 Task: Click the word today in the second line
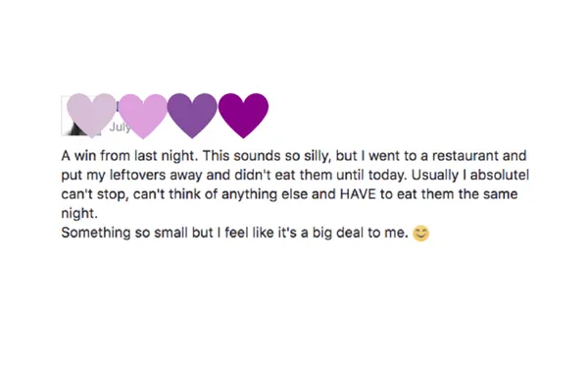(388, 176)
